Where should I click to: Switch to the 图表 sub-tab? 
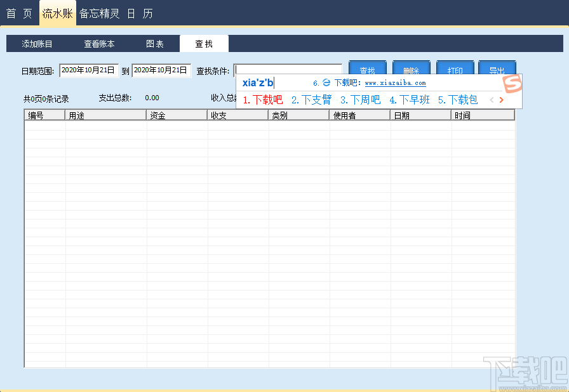(x=155, y=44)
